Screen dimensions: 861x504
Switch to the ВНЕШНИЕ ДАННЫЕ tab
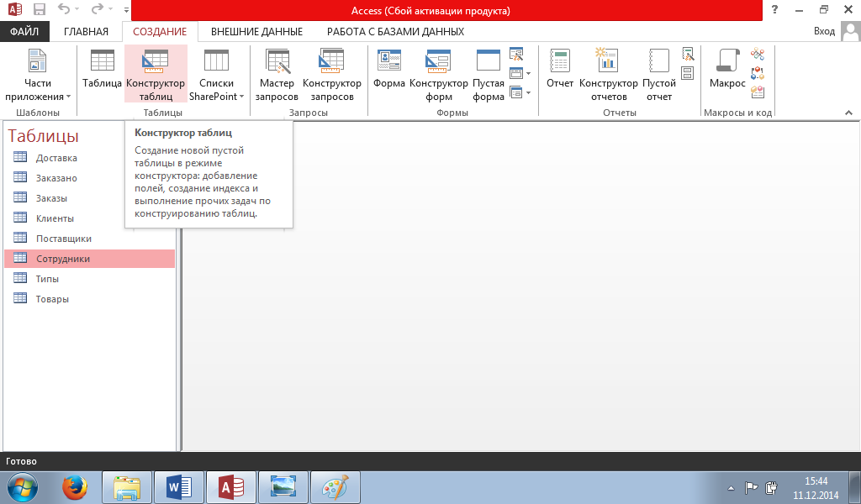(x=257, y=31)
